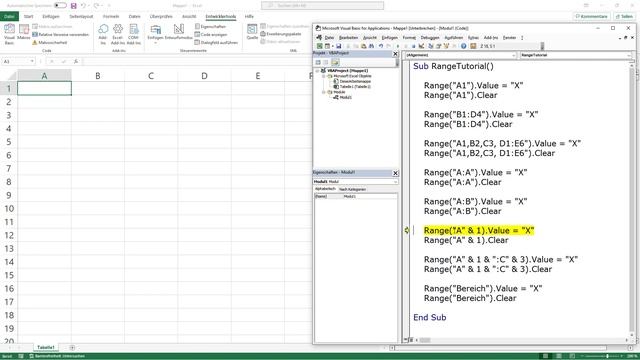
Task: Switch to Seitenlayout ribbon tab
Action: coord(81,16)
